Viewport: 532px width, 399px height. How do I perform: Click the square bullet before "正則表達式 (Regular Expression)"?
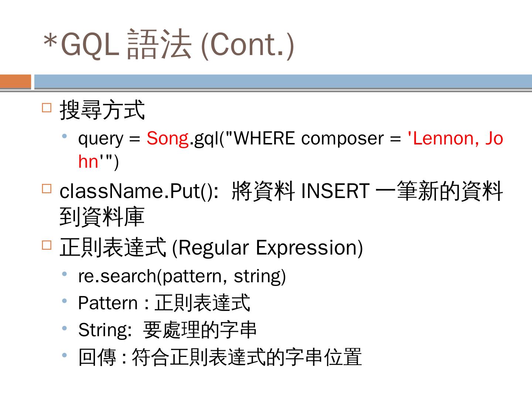[x=47, y=245]
